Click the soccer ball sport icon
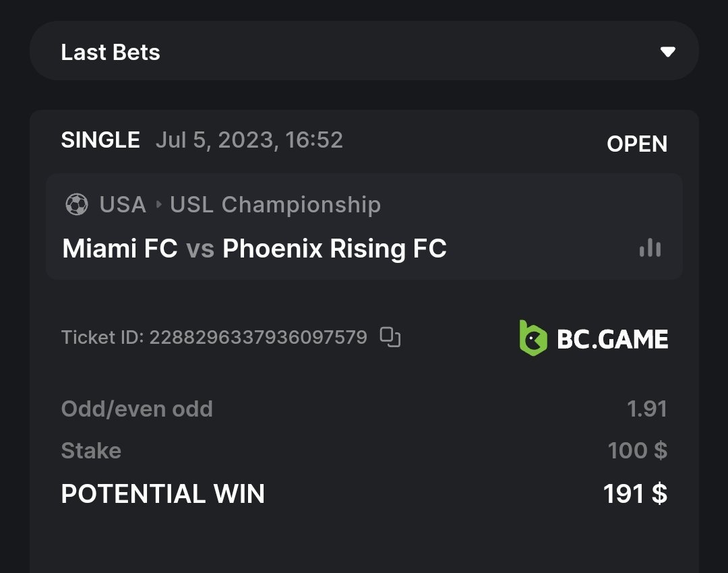Image resolution: width=728 pixels, height=573 pixels. pos(77,204)
